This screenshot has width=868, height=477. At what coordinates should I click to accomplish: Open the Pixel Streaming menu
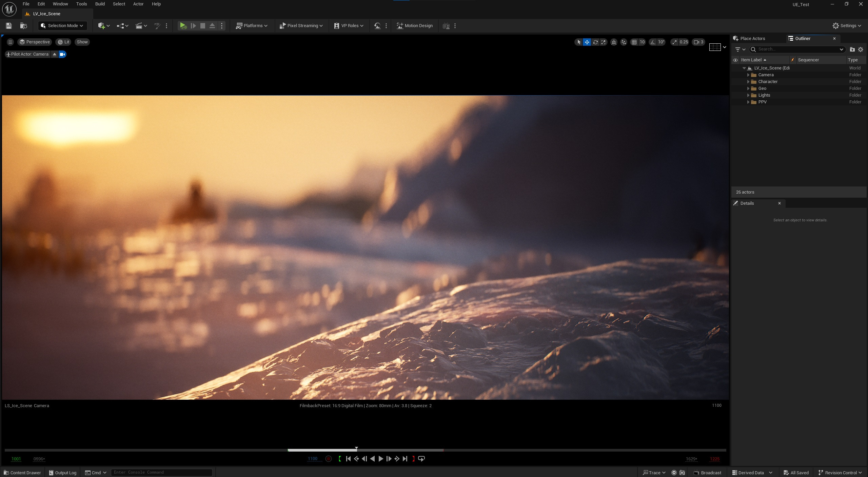[x=301, y=26]
